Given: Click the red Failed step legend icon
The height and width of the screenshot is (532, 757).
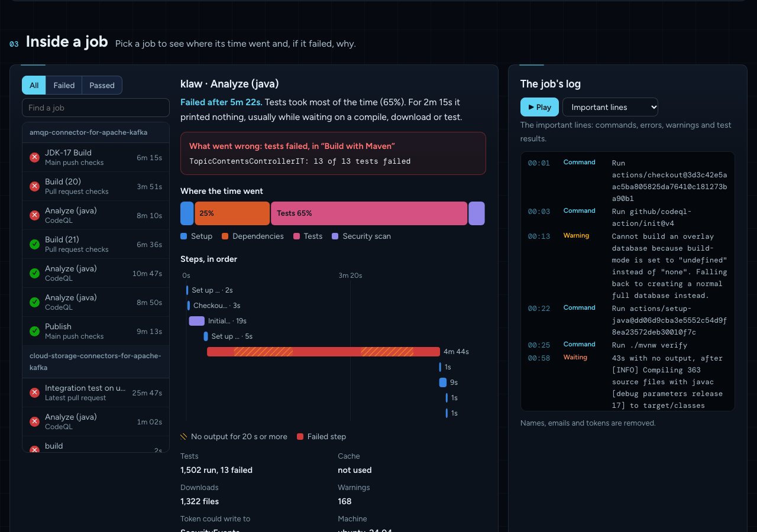Looking at the screenshot, I should [x=300, y=437].
